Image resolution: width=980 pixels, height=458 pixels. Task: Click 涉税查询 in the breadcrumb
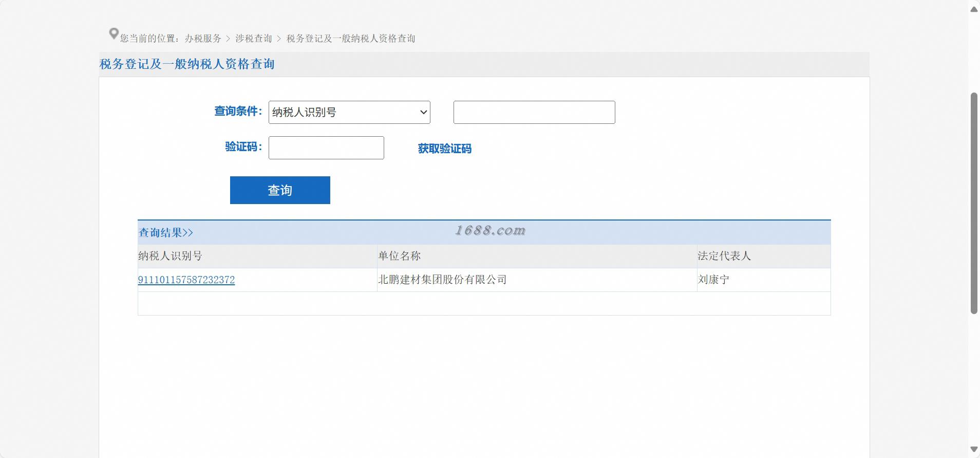point(254,39)
